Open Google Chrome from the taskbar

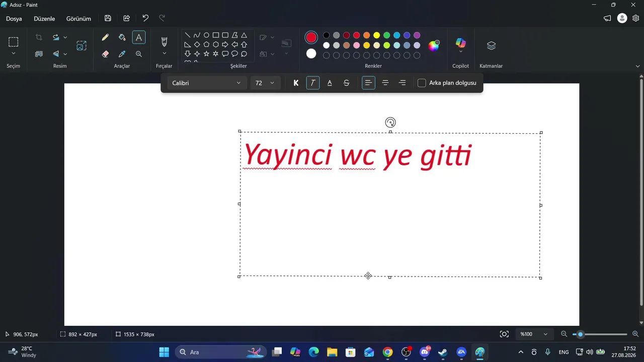[387, 352]
